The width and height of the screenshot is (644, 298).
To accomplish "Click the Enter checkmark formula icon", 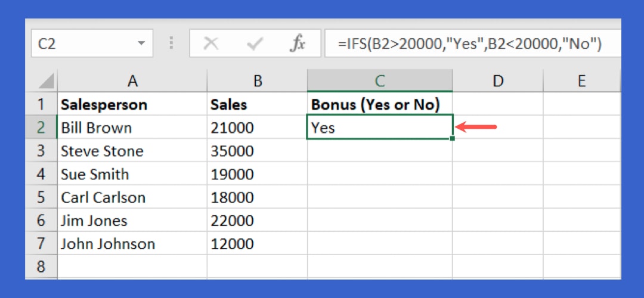I will (x=255, y=44).
